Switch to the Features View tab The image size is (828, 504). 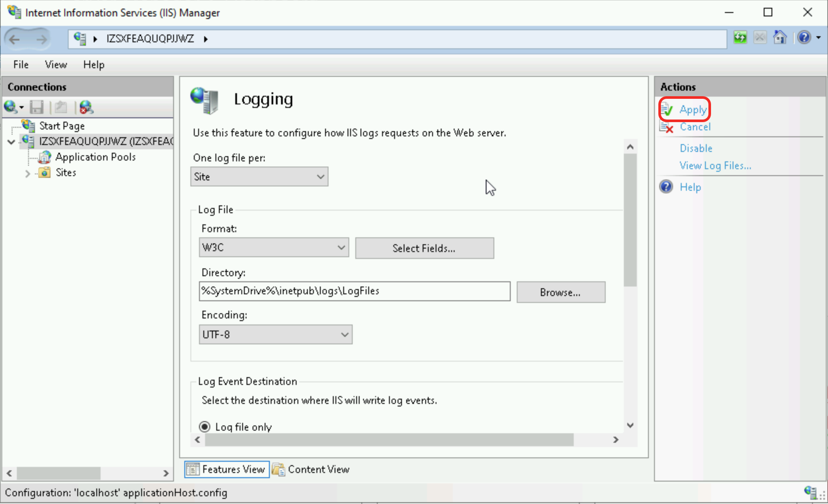227,469
